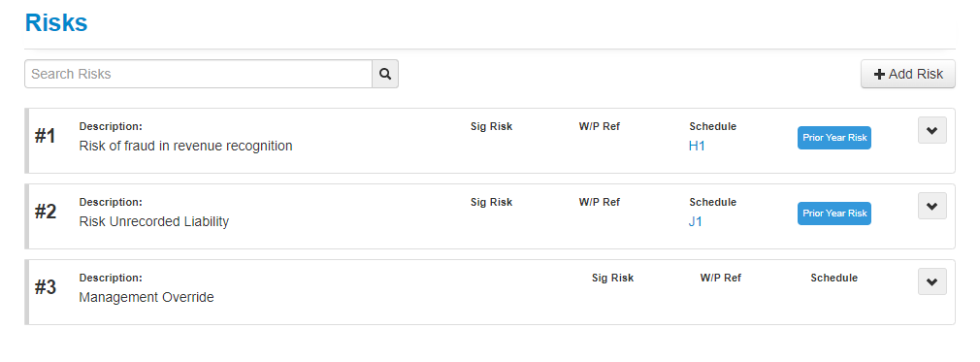The width and height of the screenshot is (980, 362).
Task: Click the #2 risk number
Action: (x=45, y=212)
